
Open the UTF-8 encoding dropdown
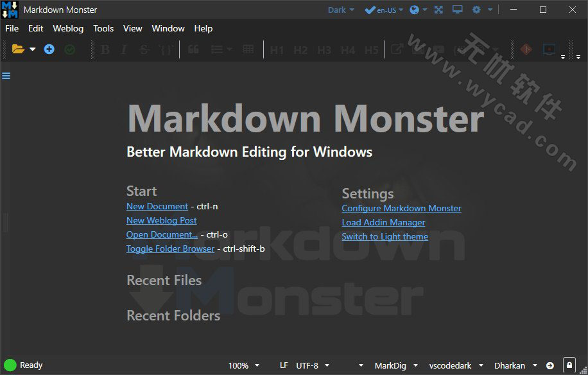pos(313,365)
